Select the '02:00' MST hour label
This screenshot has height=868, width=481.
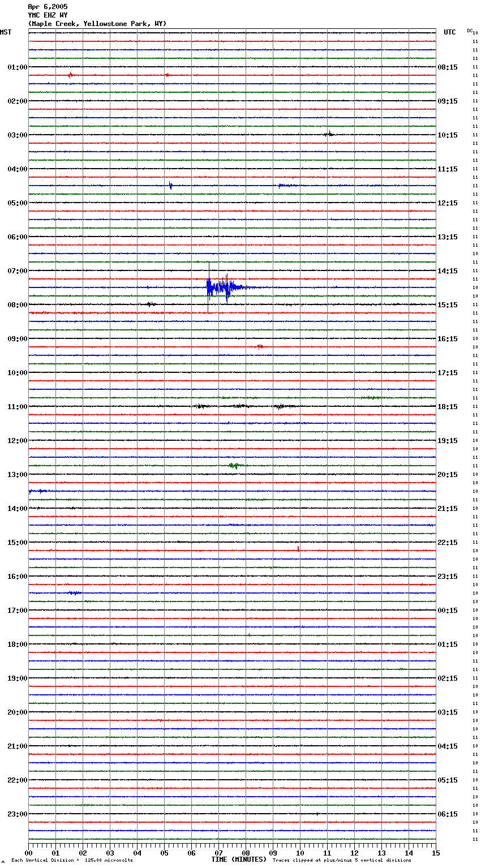pyautogui.click(x=18, y=101)
